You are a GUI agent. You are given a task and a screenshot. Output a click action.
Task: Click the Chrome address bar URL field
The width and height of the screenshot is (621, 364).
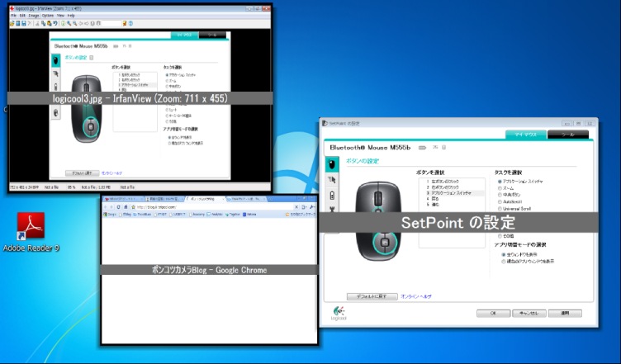pos(214,207)
